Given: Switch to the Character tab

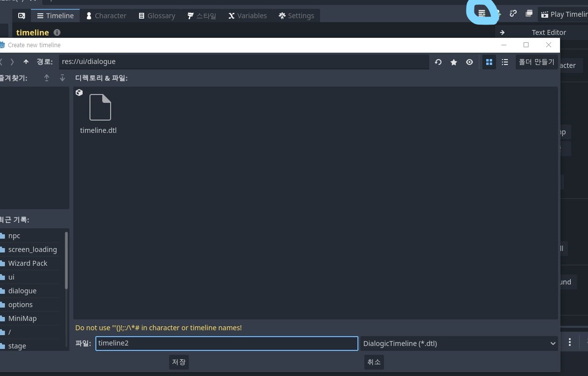Looking at the screenshot, I should click(106, 15).
